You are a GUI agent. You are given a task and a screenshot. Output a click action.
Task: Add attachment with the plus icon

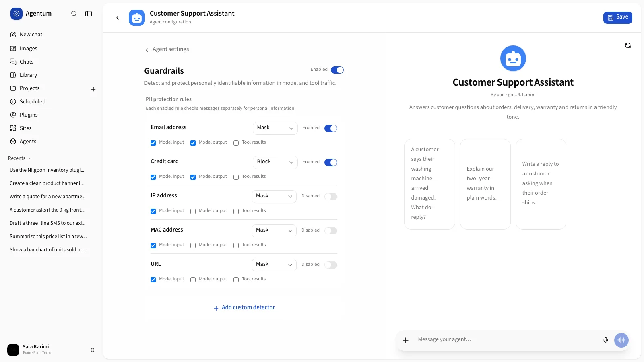click(406, 340)
